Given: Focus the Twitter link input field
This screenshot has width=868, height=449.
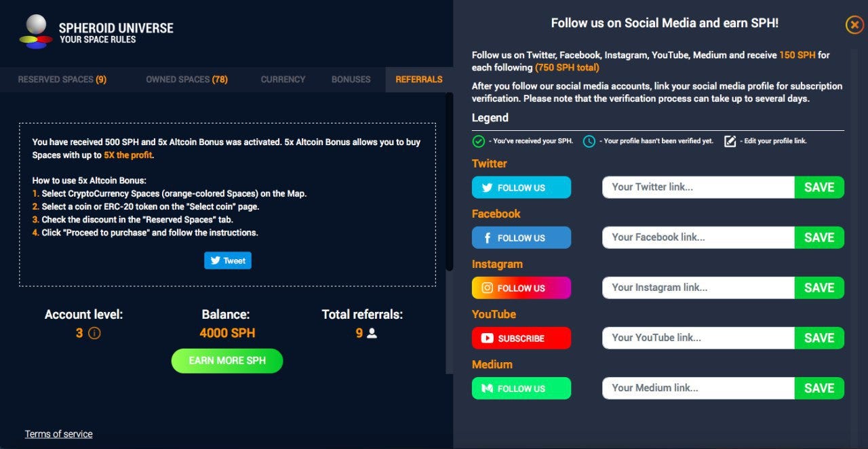Looking at the screenshot, I should pyautogui.click(x=698, y=187).
